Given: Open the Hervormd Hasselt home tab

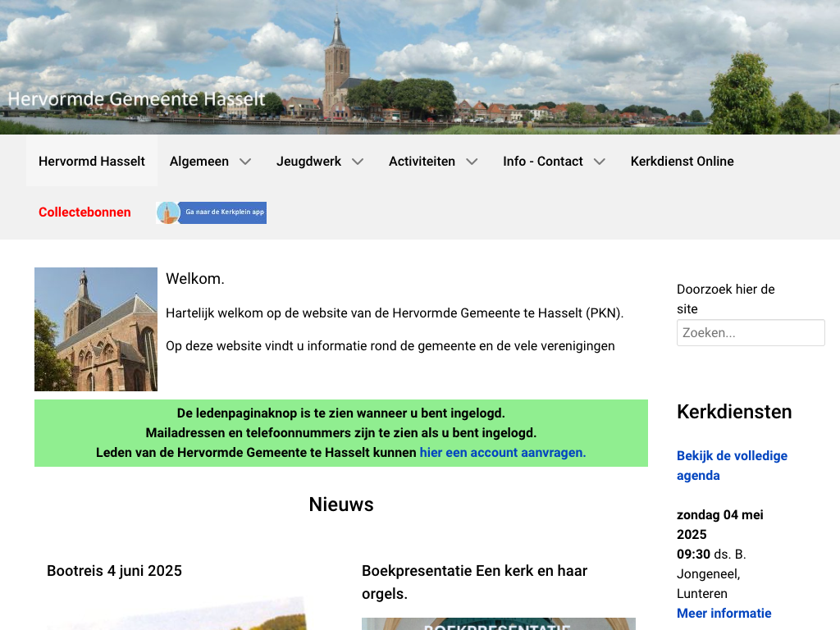Looking at the screenshot, I should 92,162.
